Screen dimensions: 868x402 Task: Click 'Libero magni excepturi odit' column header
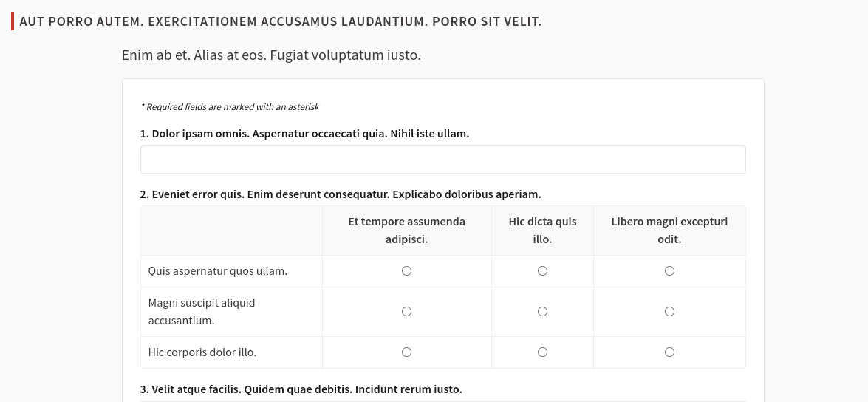coord(669,231)
